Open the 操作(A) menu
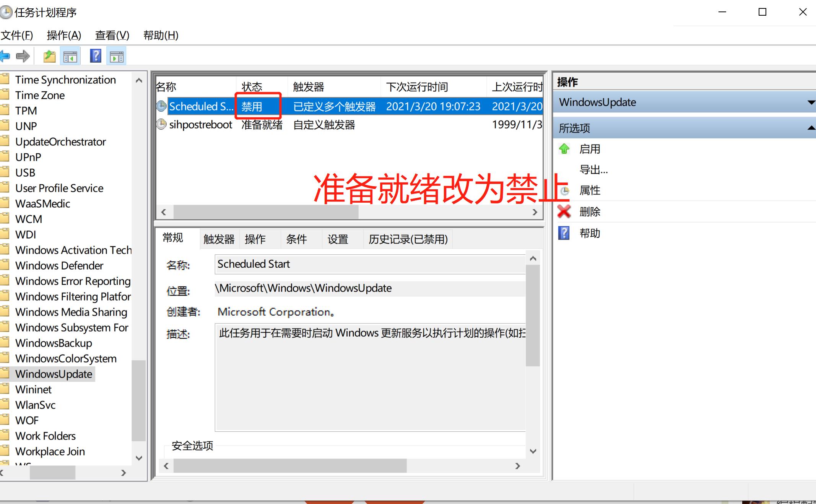This screenshot has height=504, width=816. pos(64,35)
